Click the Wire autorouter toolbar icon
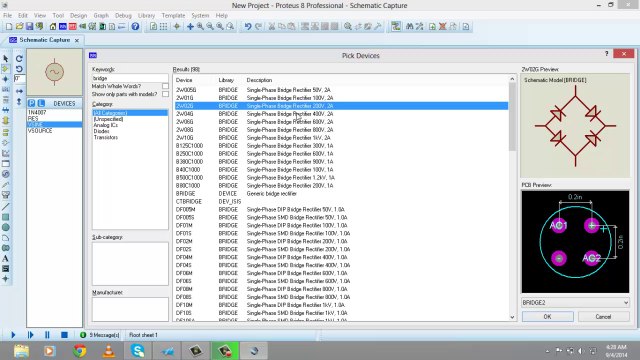Image resolution: width=640 pixels, height=360 pixels. [396, 27]
